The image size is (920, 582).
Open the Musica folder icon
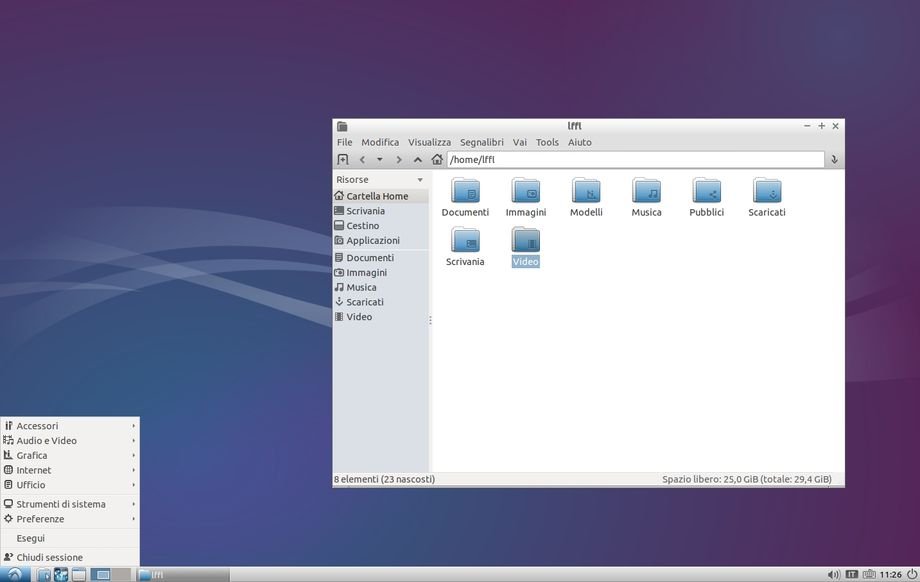point(646,190)
